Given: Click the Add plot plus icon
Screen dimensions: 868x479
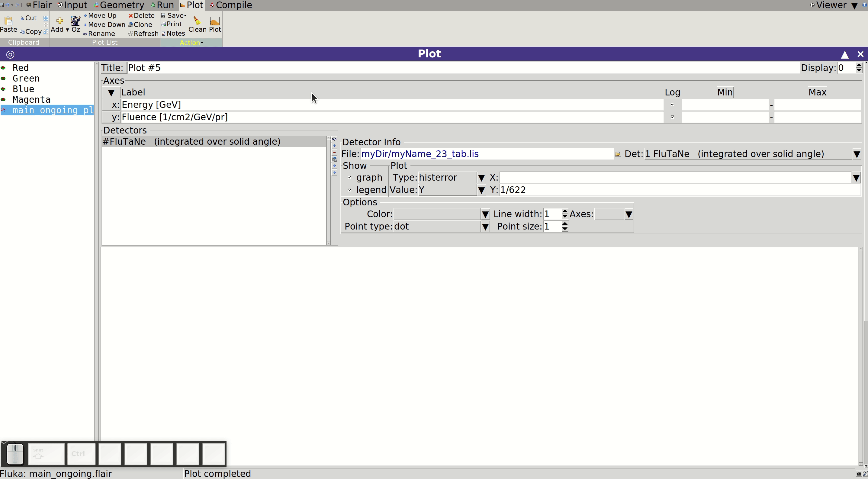Looking at the screenshot, I should tap(59, 21).
